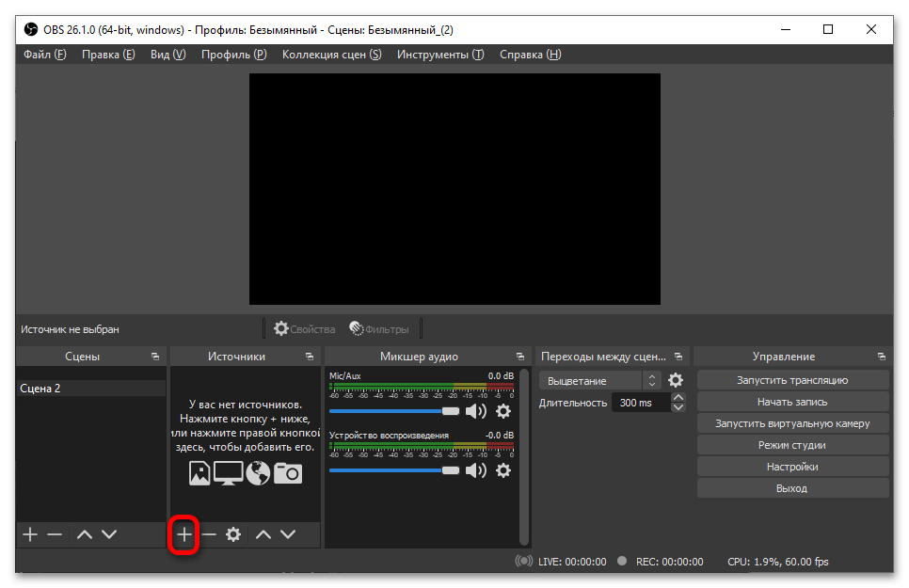Screen dimensions: 909x588
Task: Click the black preview canvas
Action: coord(454,189)
